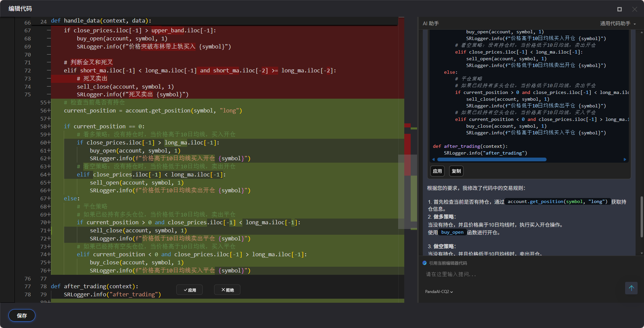Click the 保存 save button
Screen dimensions: 644x328
22,316
